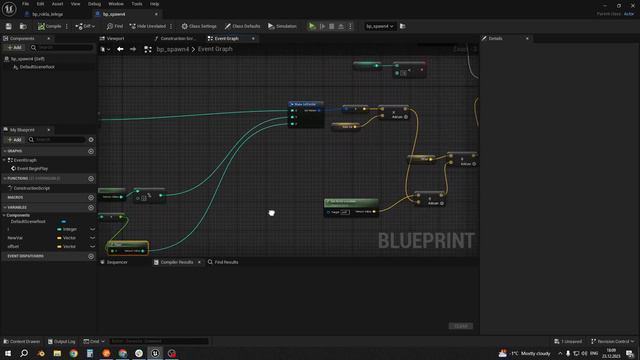Start Simulation mode
This screenshot has width=640, height=360.
[282, 26]
